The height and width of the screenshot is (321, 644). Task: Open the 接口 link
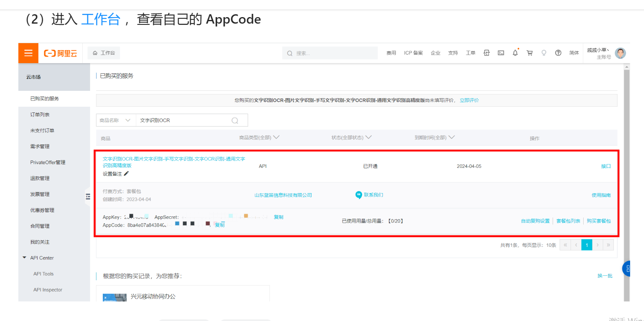click(x=606, y=166)
